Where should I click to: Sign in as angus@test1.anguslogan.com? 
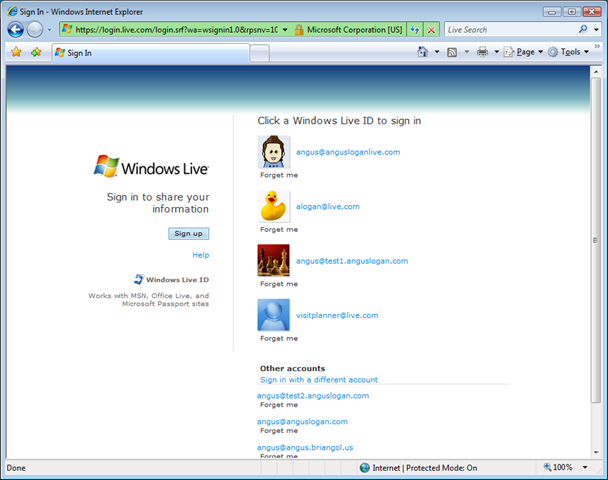coord(352,261)
